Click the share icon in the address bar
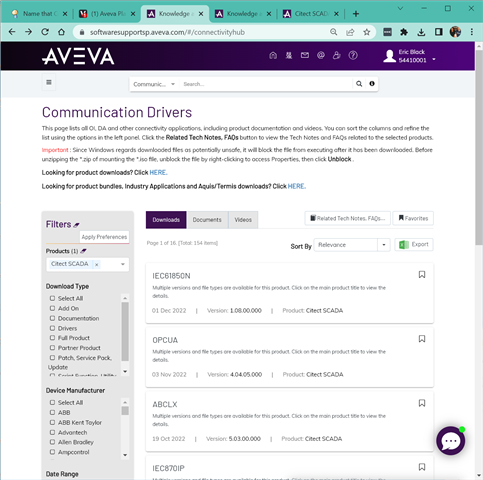This screenshot has width=483, height=480. tap(350, 32)
